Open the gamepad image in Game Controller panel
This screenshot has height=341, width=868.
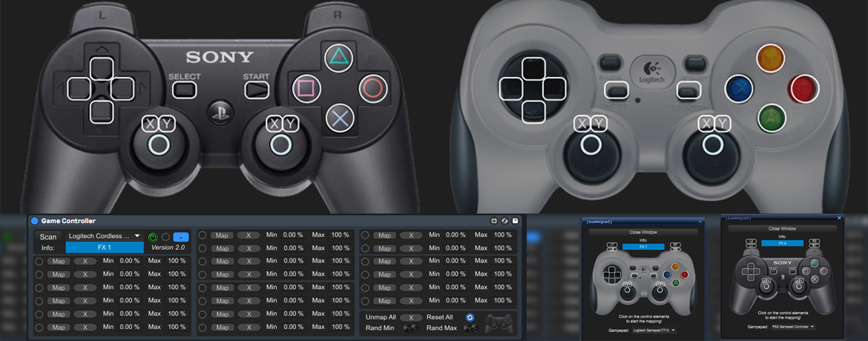click(499, 322)
